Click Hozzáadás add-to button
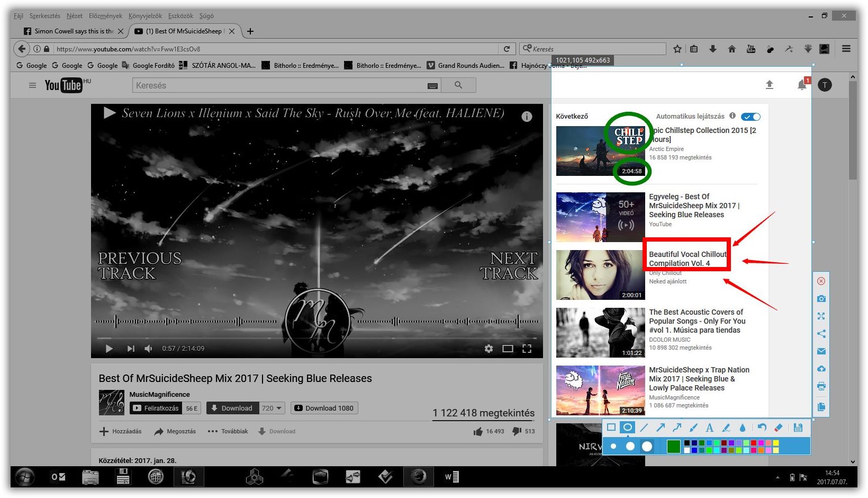 (x=121, y=431)
